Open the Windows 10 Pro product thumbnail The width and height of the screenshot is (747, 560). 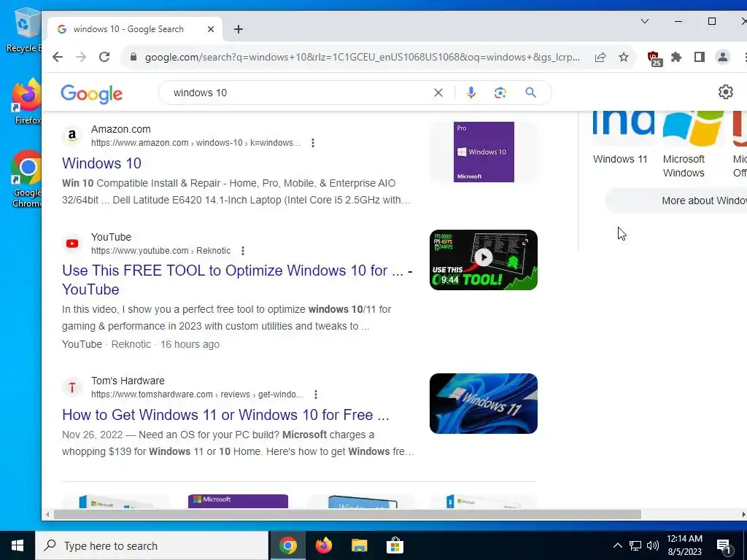pyautogui.click(x=484, y=152)
